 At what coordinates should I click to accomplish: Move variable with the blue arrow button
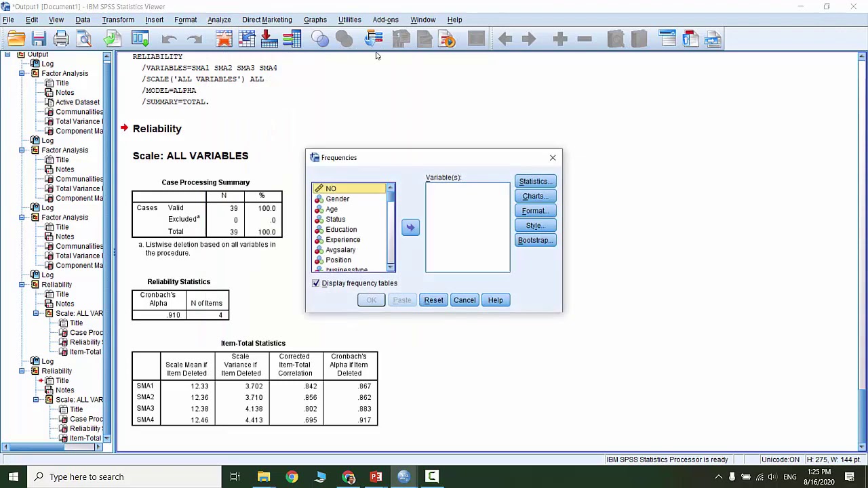point(410,227)
